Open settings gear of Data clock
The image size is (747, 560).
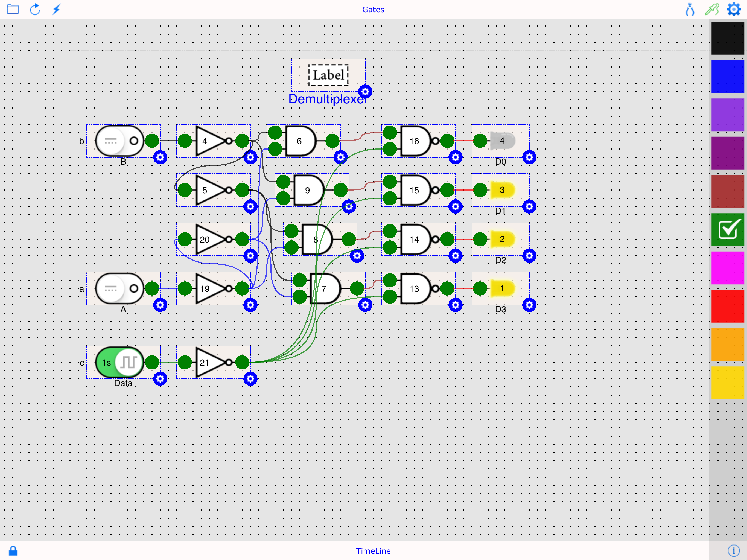[160, 379]
